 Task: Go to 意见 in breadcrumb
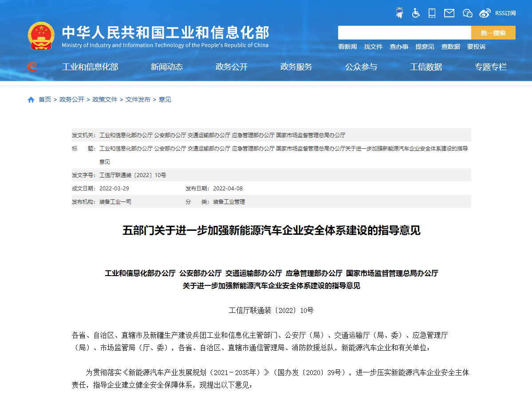tap(165, 99)
